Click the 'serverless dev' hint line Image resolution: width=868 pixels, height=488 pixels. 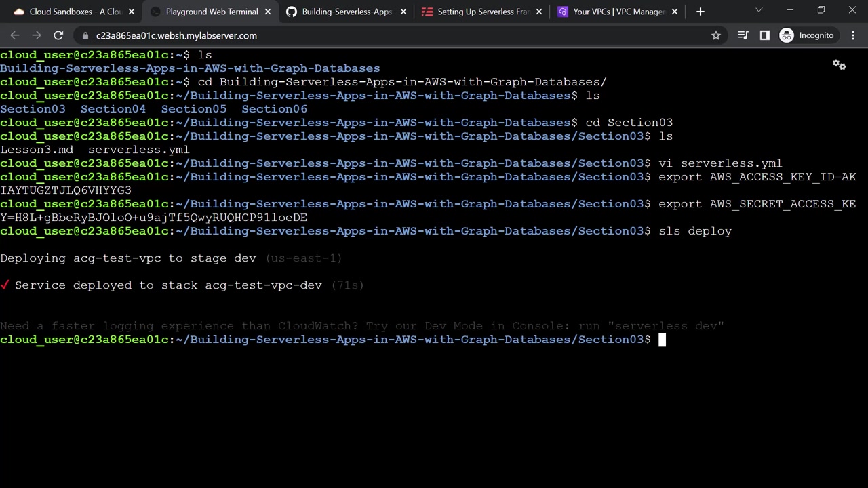[362, 326]
